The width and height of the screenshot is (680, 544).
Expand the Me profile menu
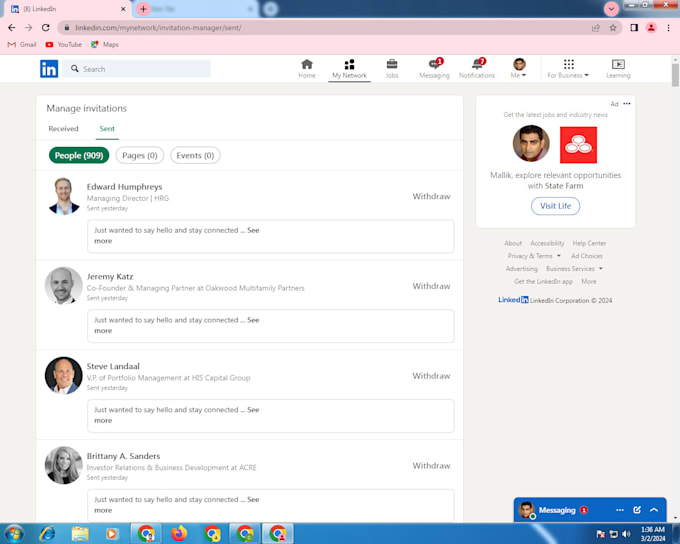(519, 69)
